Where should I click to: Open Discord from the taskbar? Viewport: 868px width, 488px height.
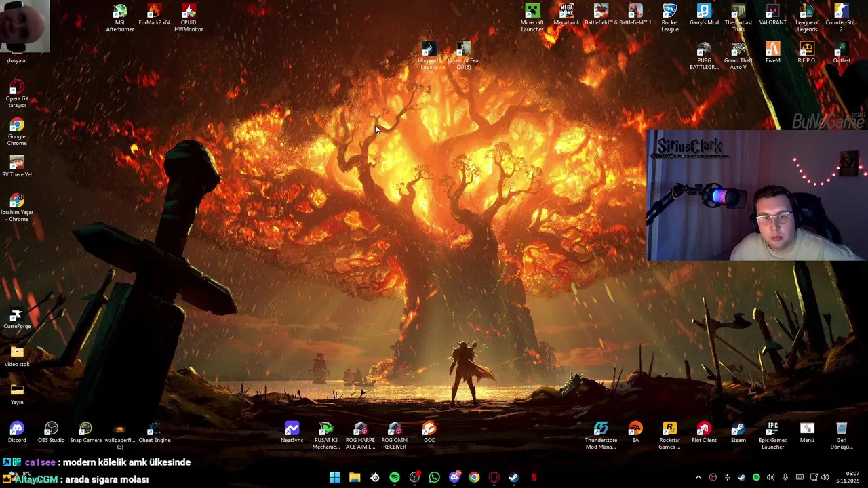click(x=454, y=478)
